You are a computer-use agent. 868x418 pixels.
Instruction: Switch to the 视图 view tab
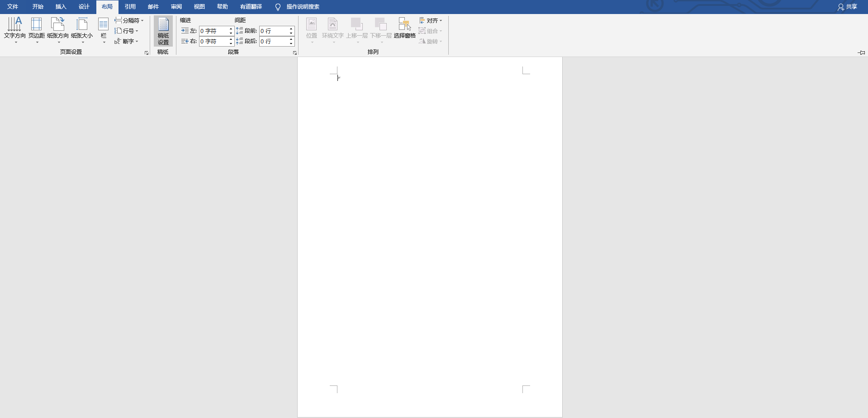(199, 7)
